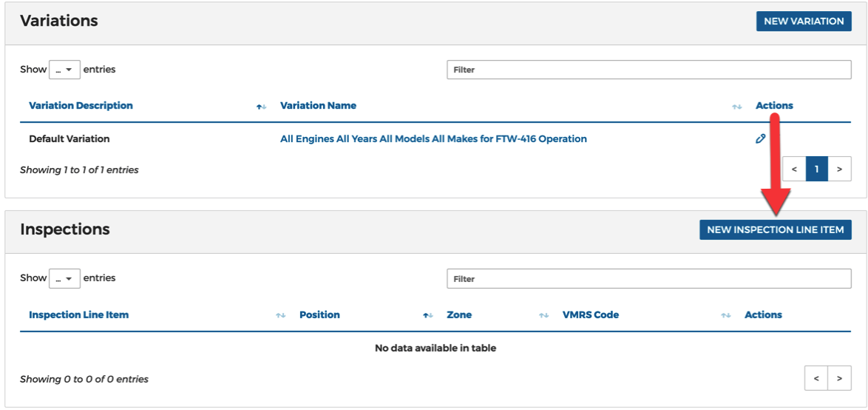The width and height of the screenshot is (868, 410).
Task: Sort Position column arrows icon
Action: [428, 315]
